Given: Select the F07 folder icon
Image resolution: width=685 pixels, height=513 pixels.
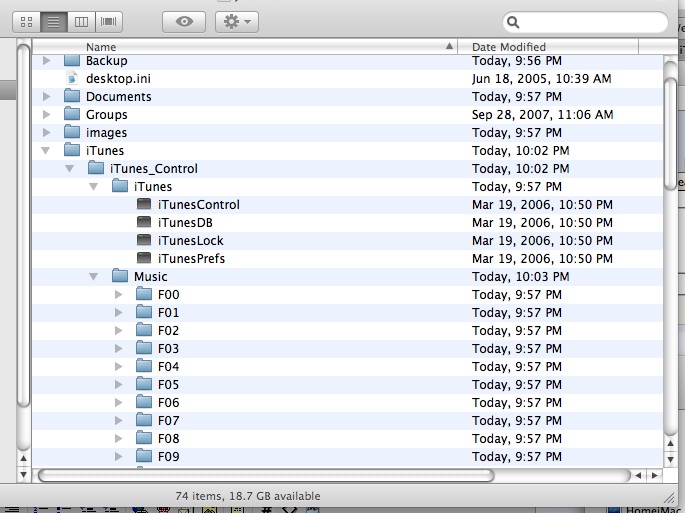Looking at the screenshot, I should point(144,419).
